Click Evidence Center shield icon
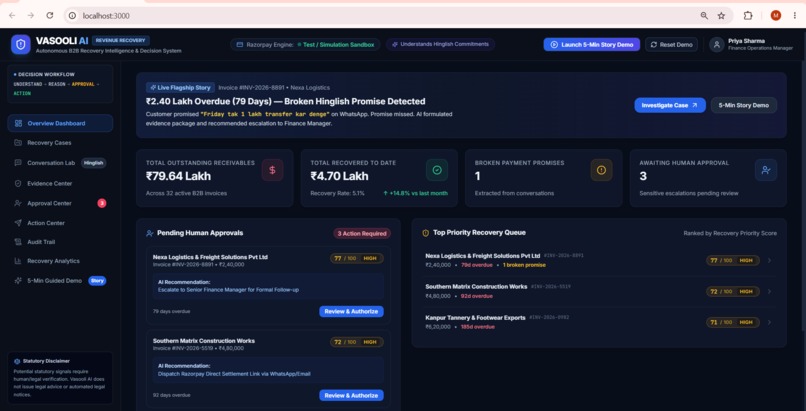This screenshot has width=806, height=411. (x=18, y=183)
